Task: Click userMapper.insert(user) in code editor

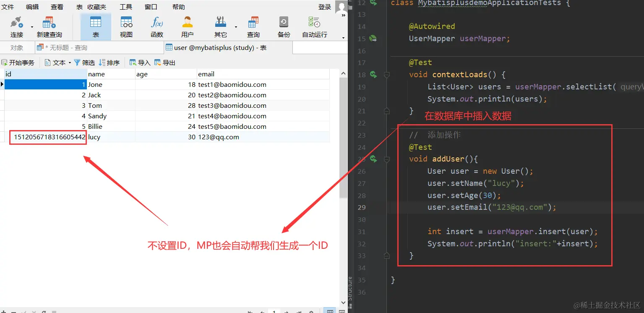Action: click(540, 232)
